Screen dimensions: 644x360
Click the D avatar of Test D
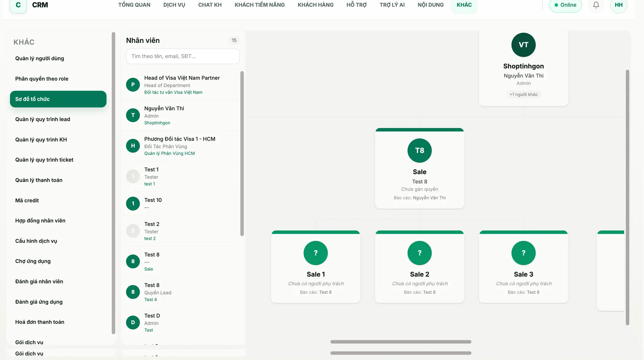pos(133,322)
